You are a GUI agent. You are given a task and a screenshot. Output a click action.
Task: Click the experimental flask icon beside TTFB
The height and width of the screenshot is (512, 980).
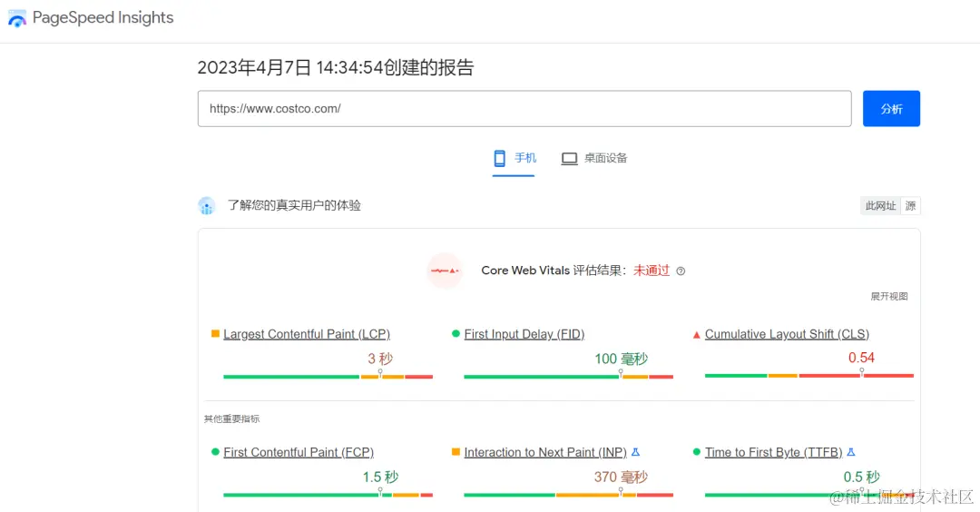coord(851,452)
